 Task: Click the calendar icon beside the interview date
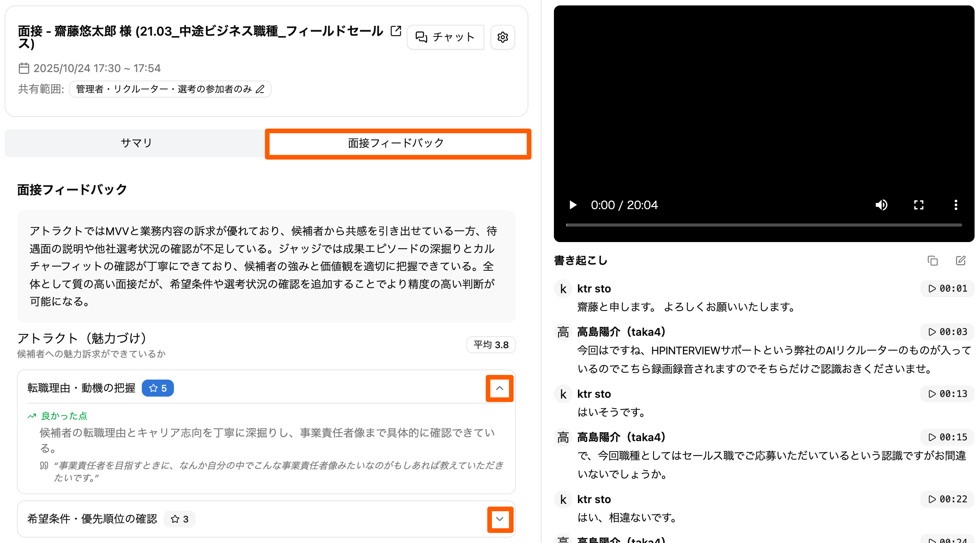coord(24,68)
